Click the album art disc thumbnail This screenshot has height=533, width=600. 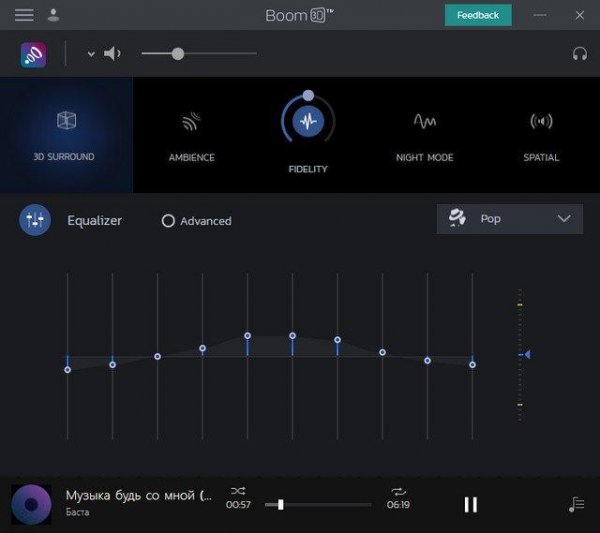point(31,504)
